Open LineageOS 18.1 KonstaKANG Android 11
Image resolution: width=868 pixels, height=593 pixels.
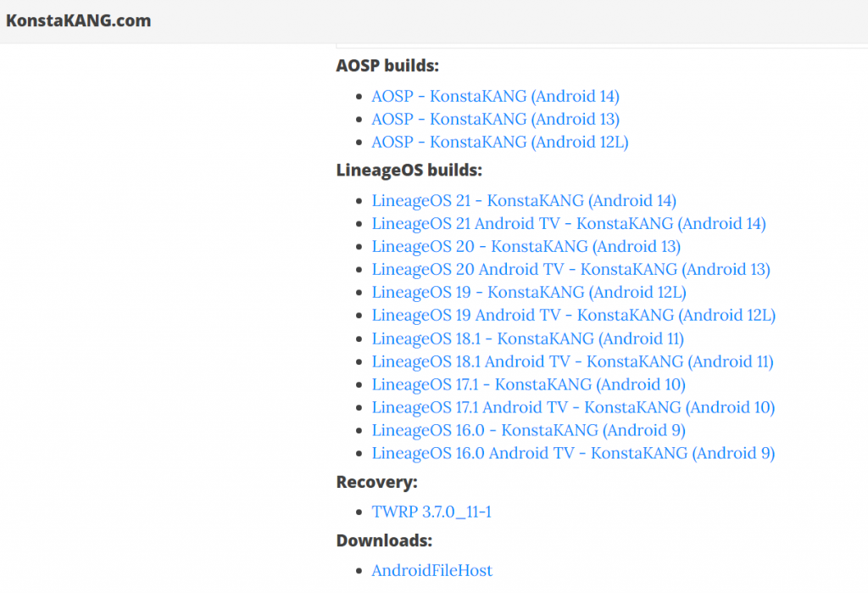(x=527, y=338)
